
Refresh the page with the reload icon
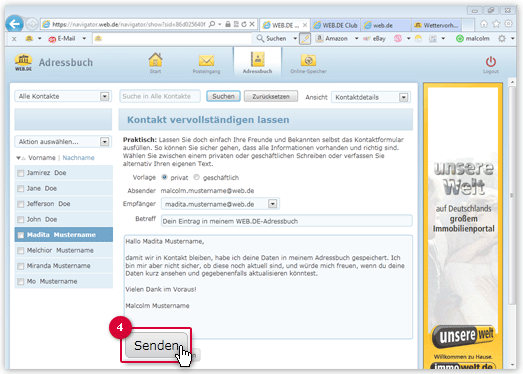(x=244, y=24)
